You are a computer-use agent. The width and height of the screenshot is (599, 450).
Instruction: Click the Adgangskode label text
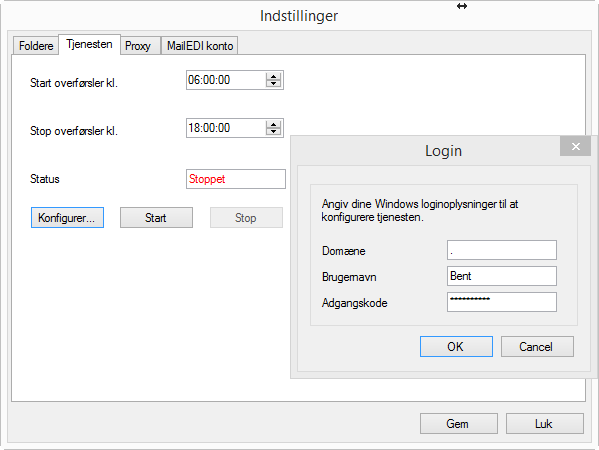click(355, 303)
